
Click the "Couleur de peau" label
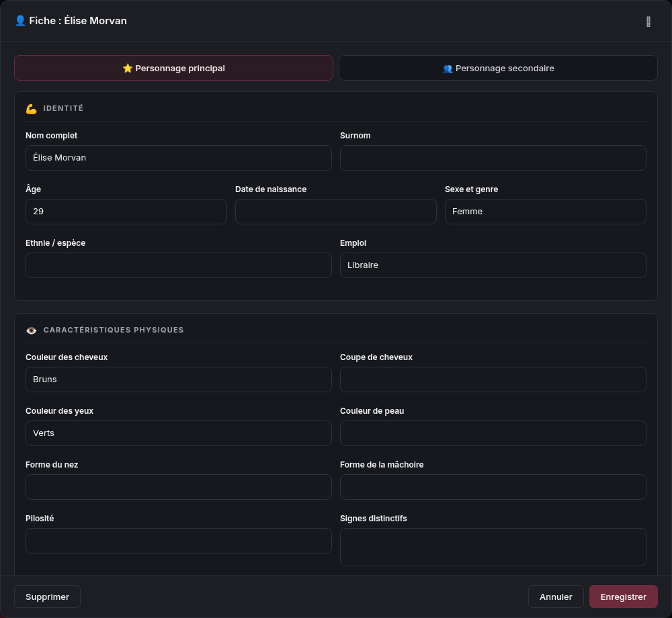[372, 410]
